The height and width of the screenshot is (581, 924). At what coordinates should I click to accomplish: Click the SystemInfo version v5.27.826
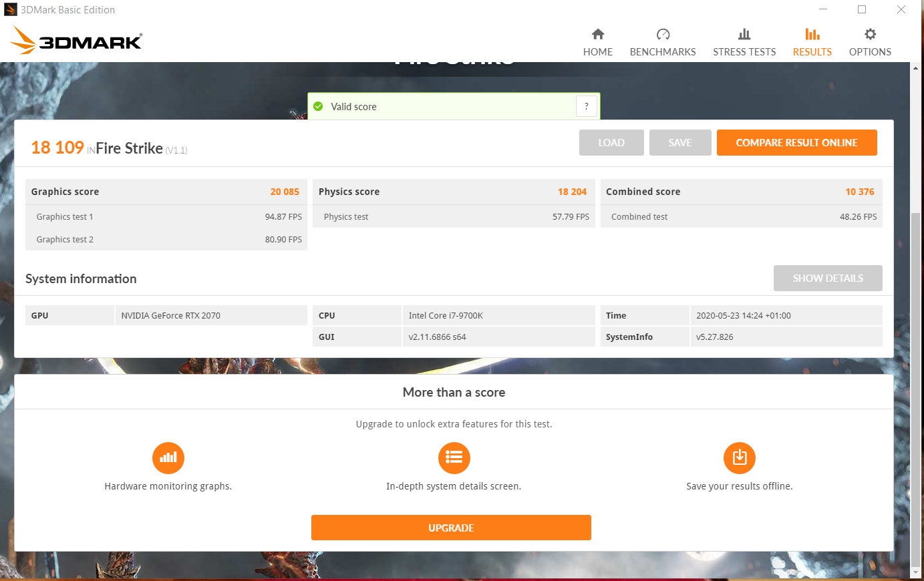click(786, 337)
